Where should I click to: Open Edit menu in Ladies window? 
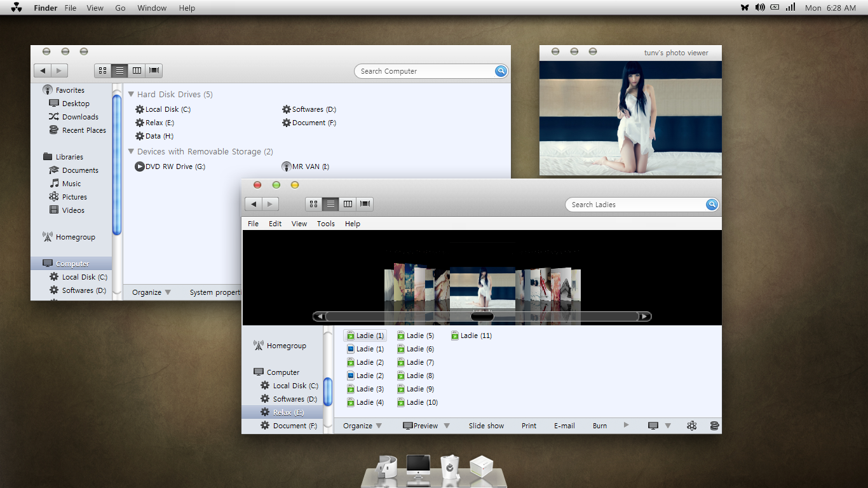coord(275,224)
